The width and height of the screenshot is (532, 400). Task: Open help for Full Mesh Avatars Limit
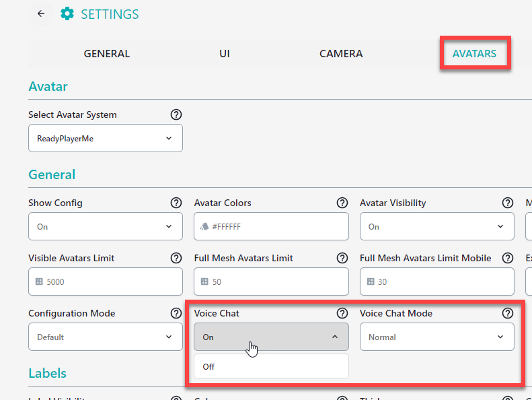(x=342, y=258)
